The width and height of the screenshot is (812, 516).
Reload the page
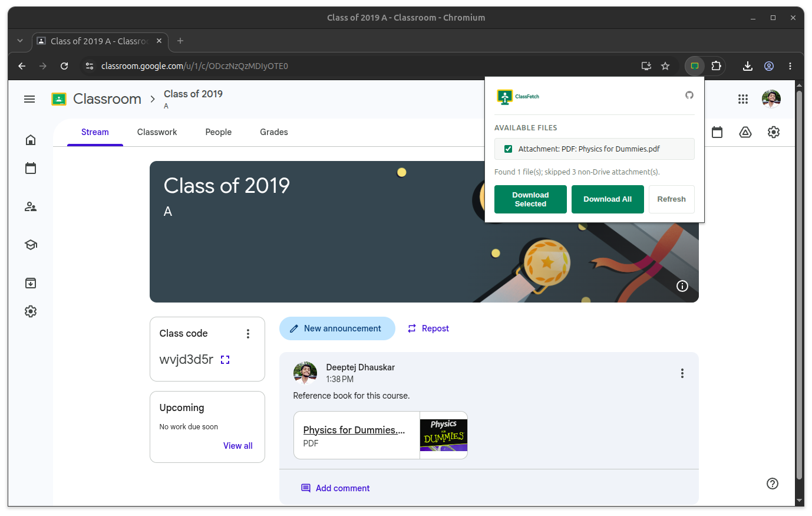click(64, 66)
